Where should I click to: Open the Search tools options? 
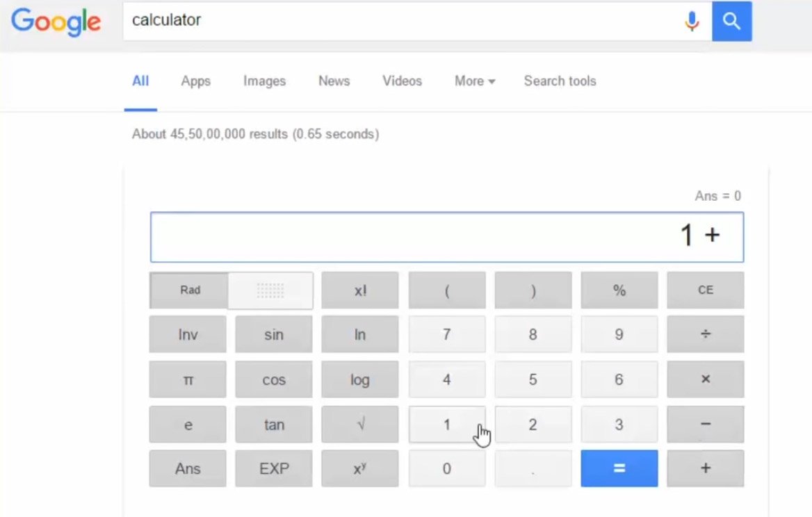[x=560, y=81]
